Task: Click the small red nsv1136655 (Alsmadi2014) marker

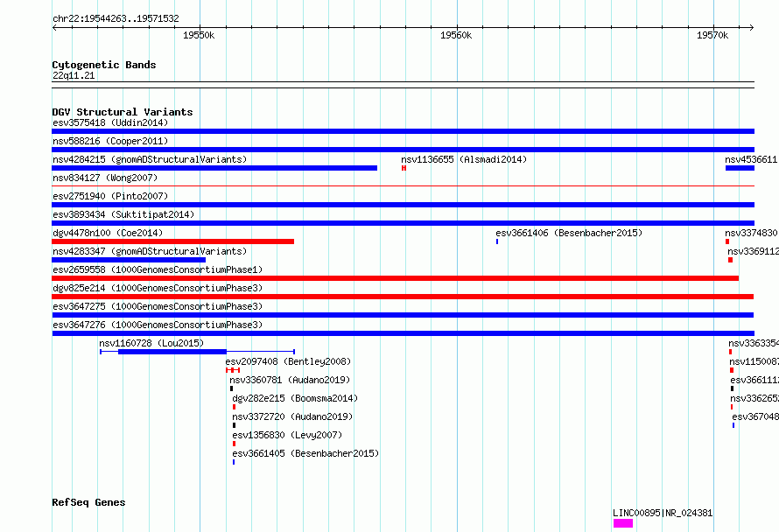Action: 404,168
